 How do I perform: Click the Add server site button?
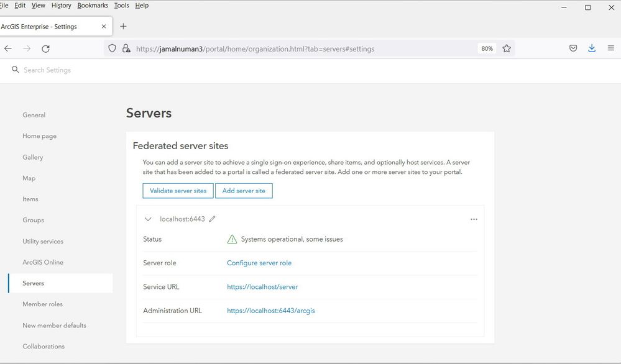coord(244,191)
